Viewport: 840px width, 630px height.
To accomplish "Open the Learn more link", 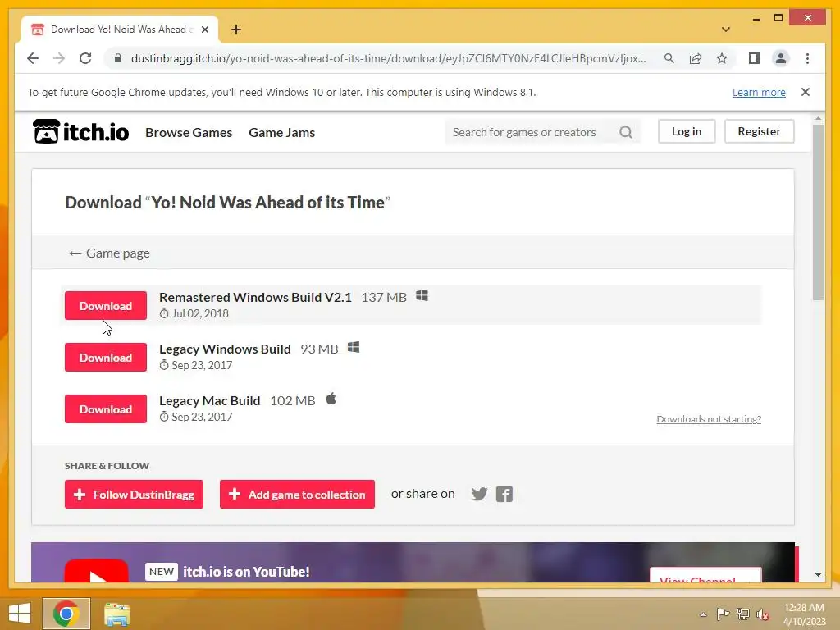I will [759, 92].
